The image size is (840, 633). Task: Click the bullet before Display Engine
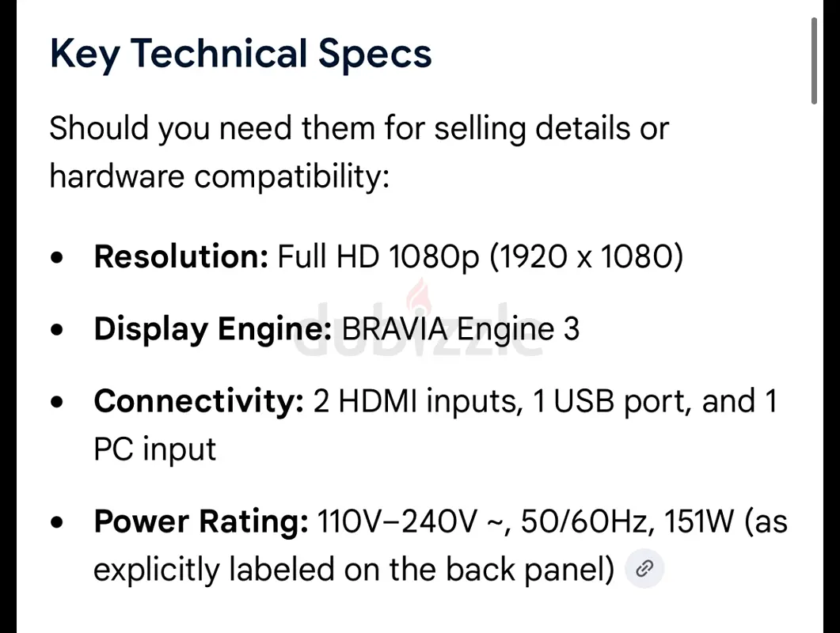[57, 329]
